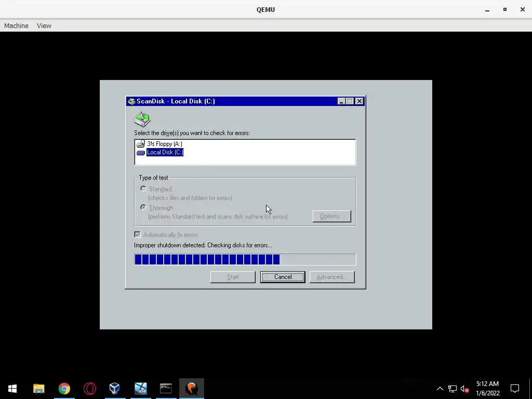
Task: Click the floppy drive icon in the list
Action: (141, 144)
